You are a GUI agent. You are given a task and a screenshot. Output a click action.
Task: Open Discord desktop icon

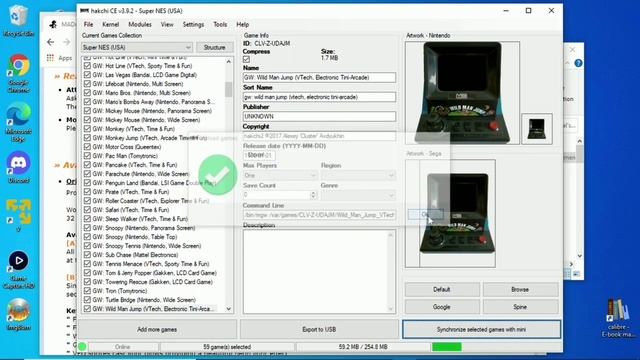[x=18, y=167]
